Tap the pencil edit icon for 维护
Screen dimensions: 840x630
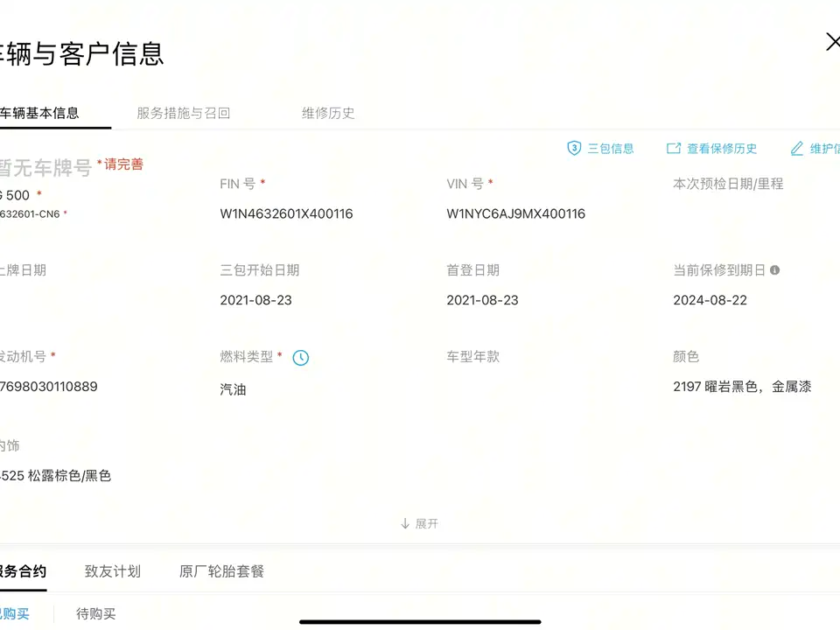coord(797,149)
